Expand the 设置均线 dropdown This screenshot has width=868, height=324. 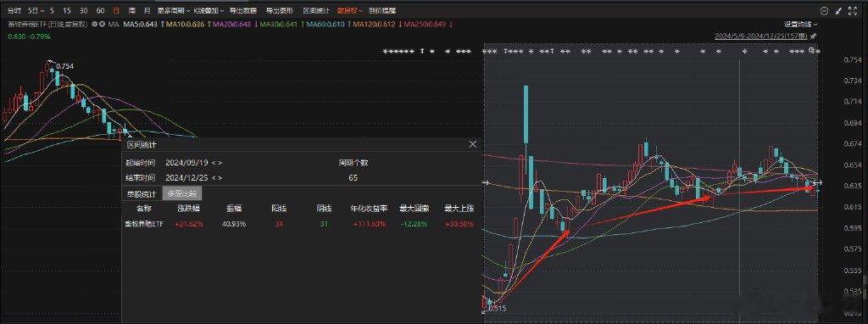(x=800, y=25)
